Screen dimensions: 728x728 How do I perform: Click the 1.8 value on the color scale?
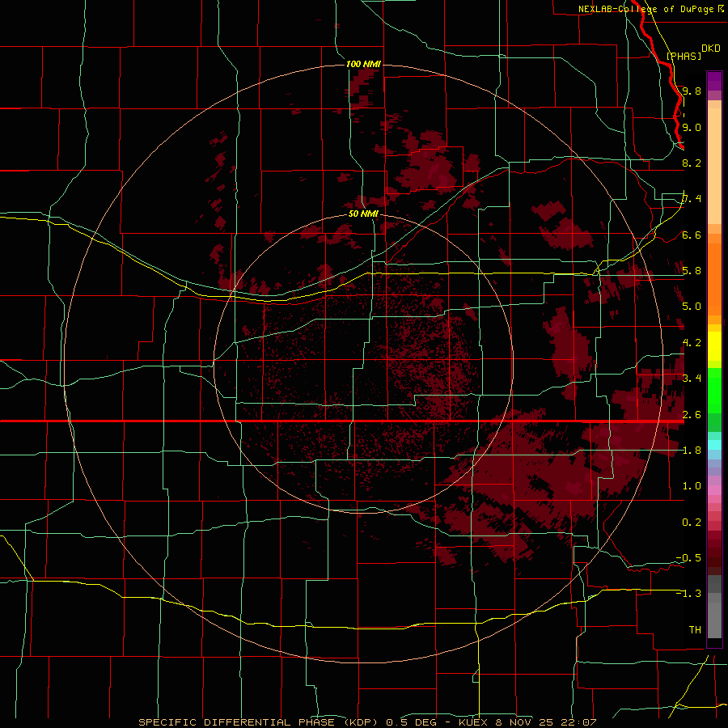pyautogui.click(x=692, y=451)
